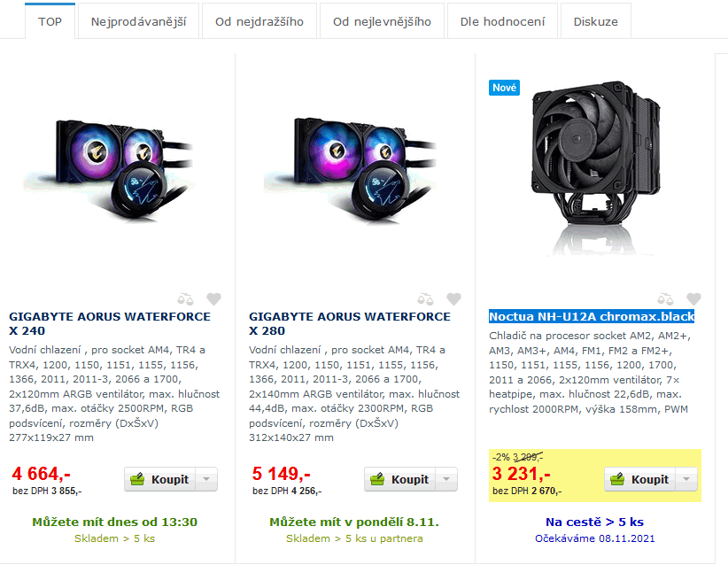Click Koupit for Noctua NH-U12A chromax.black

[639, 479]
